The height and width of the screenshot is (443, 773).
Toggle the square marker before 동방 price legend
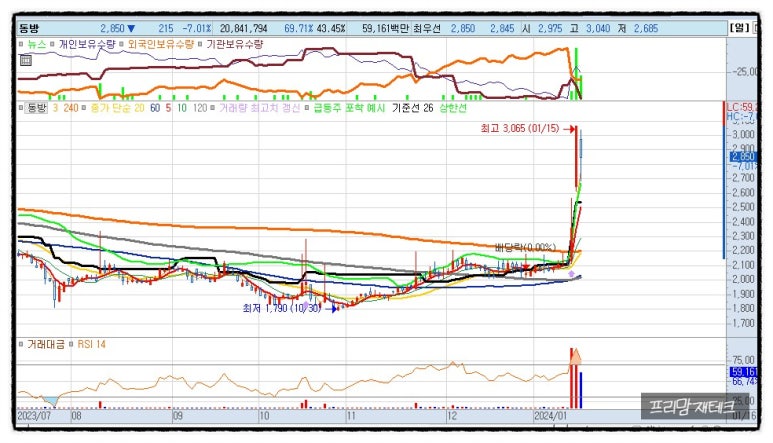pos(21,107)
